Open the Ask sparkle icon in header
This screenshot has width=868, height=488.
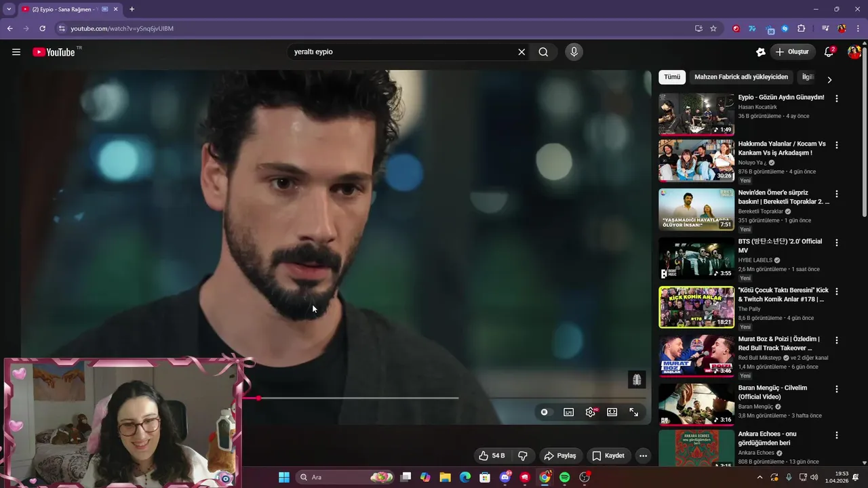(x=761, y=52)
